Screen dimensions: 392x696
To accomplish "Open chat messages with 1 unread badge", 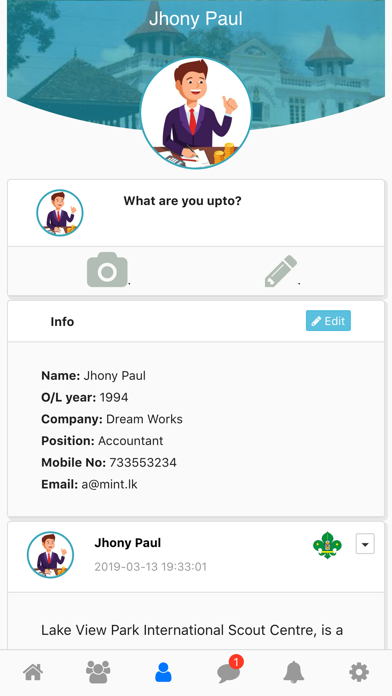I will [230, 671].
